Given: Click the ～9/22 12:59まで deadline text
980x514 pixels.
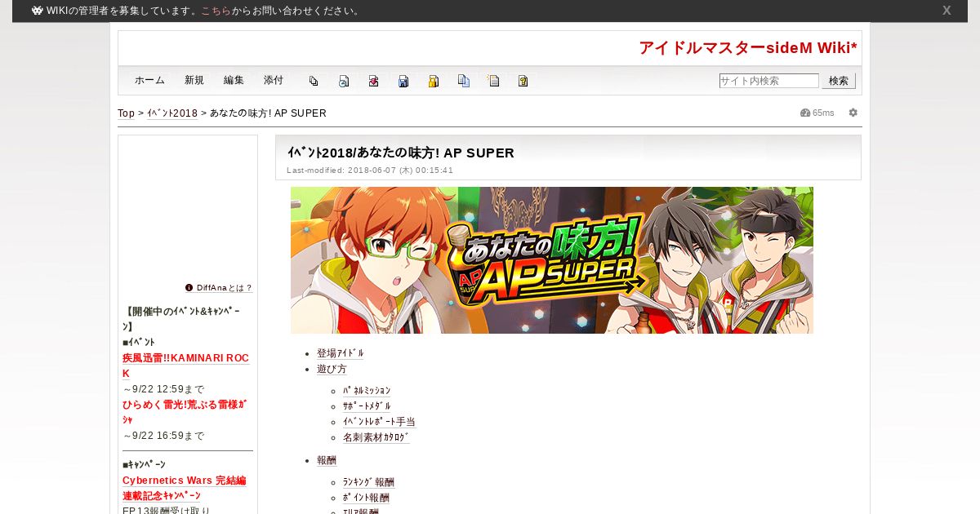Looking at the screenshot, I should click(163, 389).
